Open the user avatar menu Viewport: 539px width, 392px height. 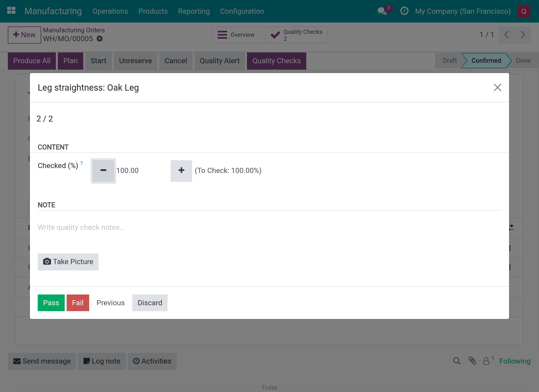coord(524,11)
